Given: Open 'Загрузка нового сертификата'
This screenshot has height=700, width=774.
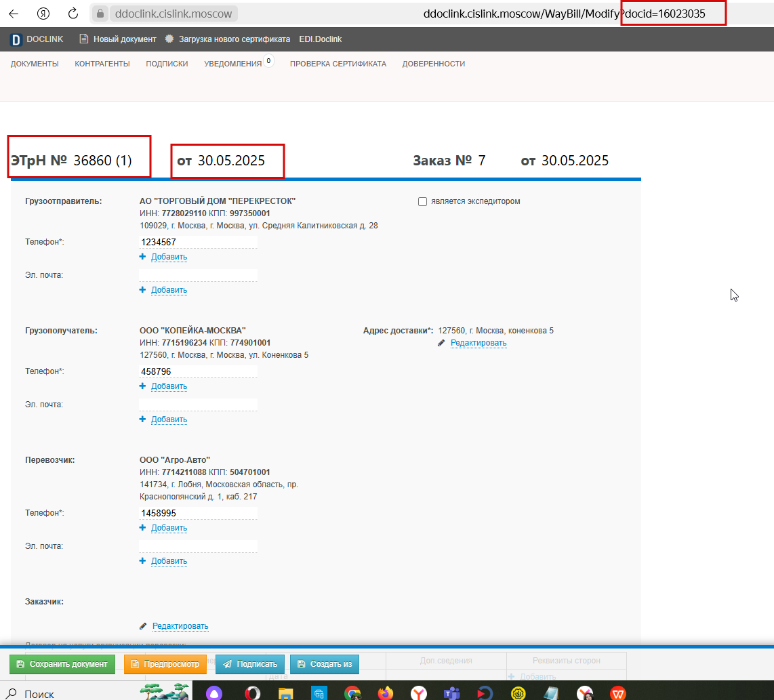Looking at the screenshot, I should coord(228,39).
